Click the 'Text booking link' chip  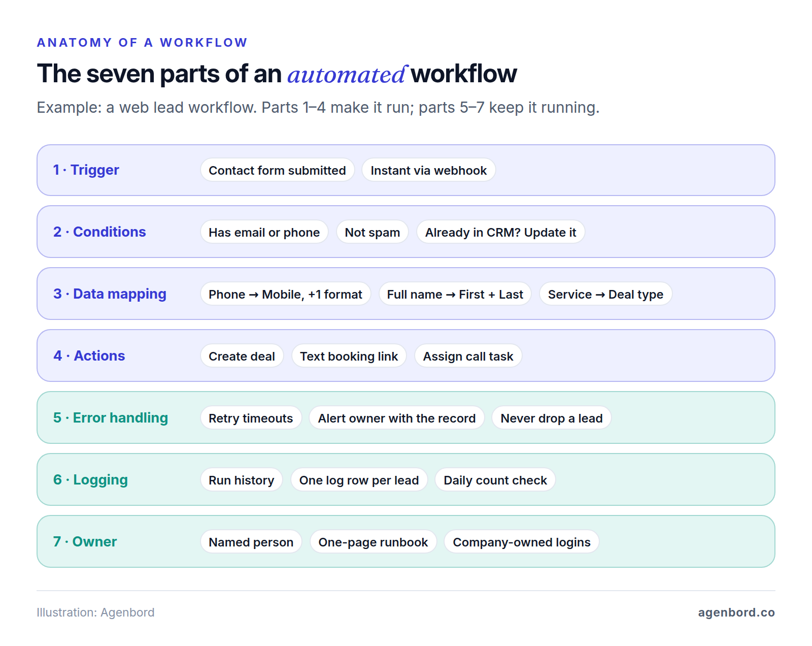pos(349,356)
